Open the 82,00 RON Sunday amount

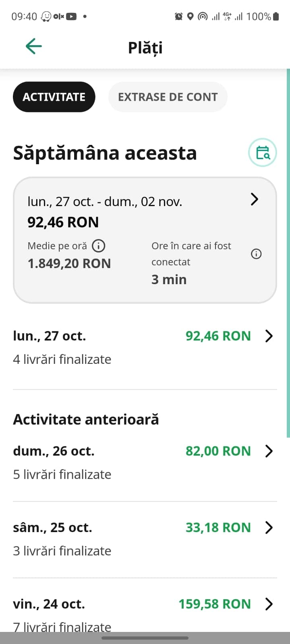[x=218, y=451]
